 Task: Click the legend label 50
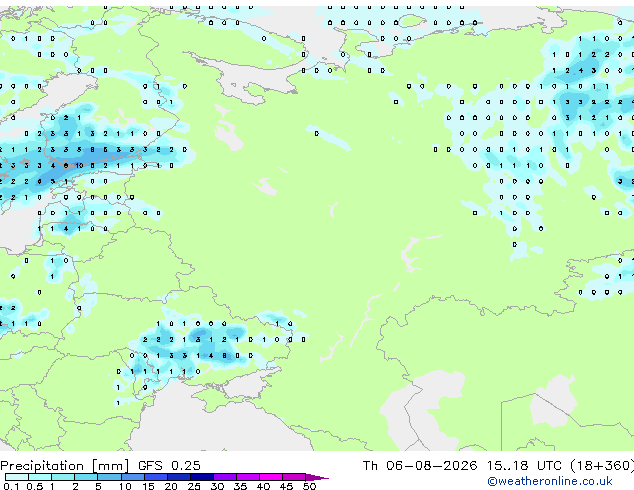pyautogui.click(x=310, y=486)
